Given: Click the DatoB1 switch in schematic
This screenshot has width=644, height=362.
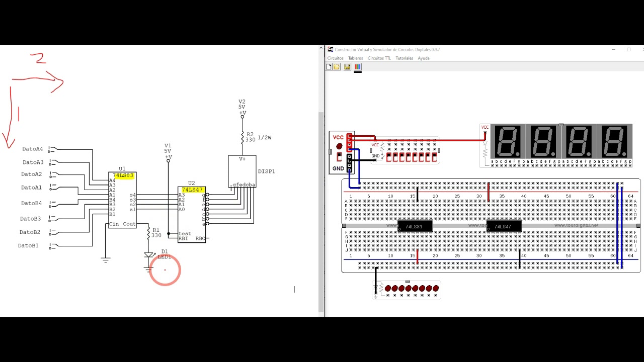Looking at the screenshot, I should pyautogui.click(x=53, y=246).
